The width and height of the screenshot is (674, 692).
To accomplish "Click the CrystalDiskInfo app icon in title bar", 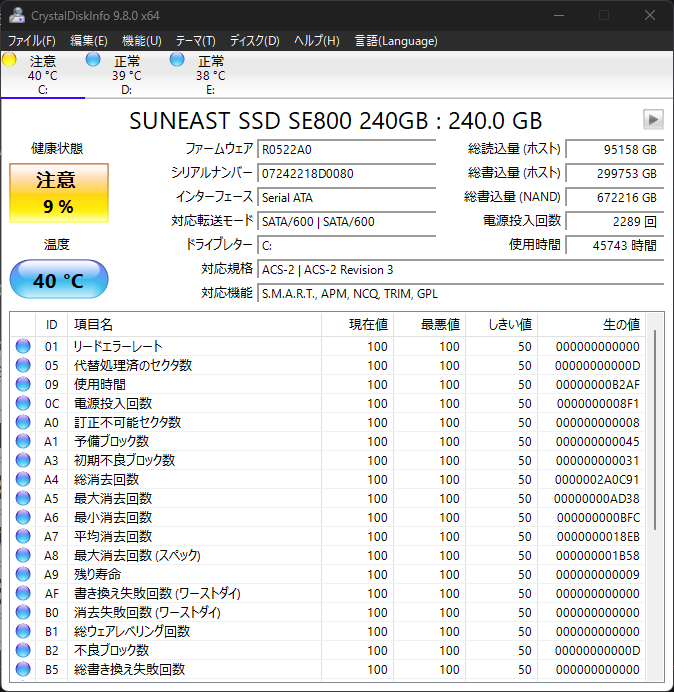I will 17,15.
